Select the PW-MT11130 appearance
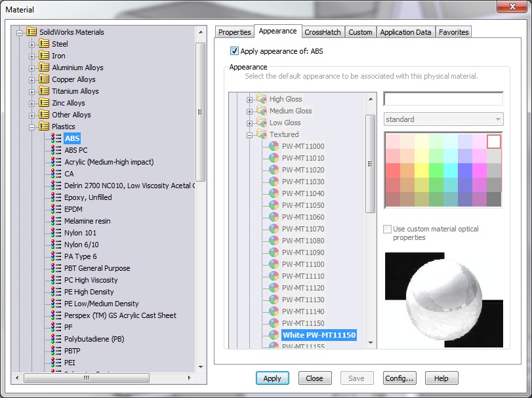The image size is (532, 398). tap(303, 300)
